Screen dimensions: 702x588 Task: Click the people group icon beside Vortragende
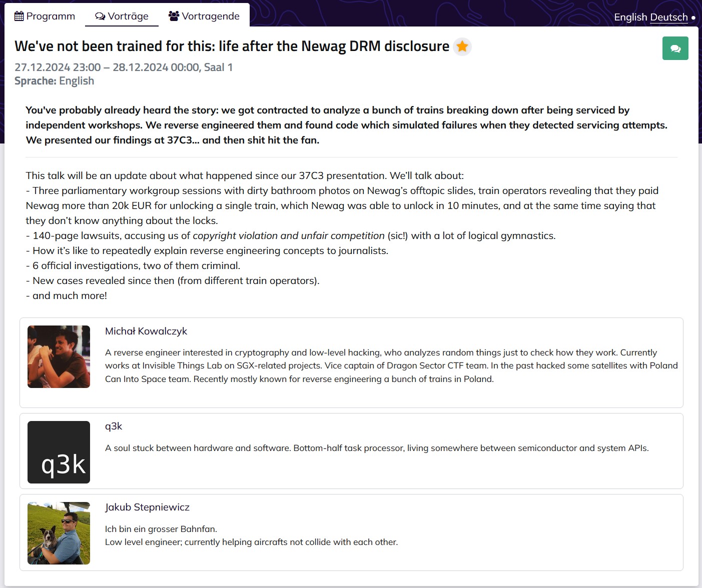174,16
